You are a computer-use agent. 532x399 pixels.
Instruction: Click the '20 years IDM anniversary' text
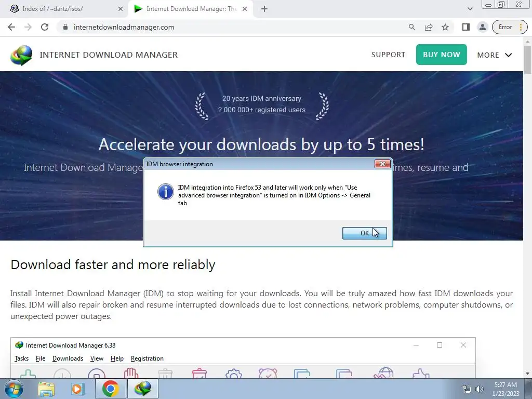pos(262,98)
